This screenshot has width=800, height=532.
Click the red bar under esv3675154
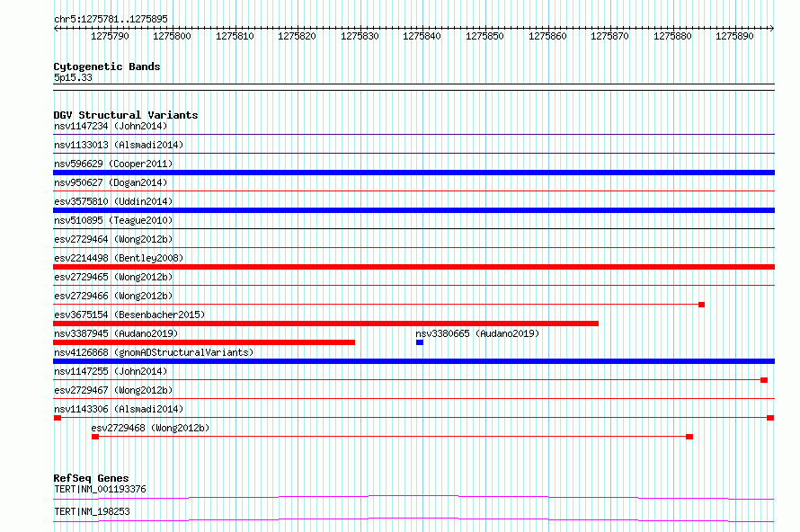[325, 324]
